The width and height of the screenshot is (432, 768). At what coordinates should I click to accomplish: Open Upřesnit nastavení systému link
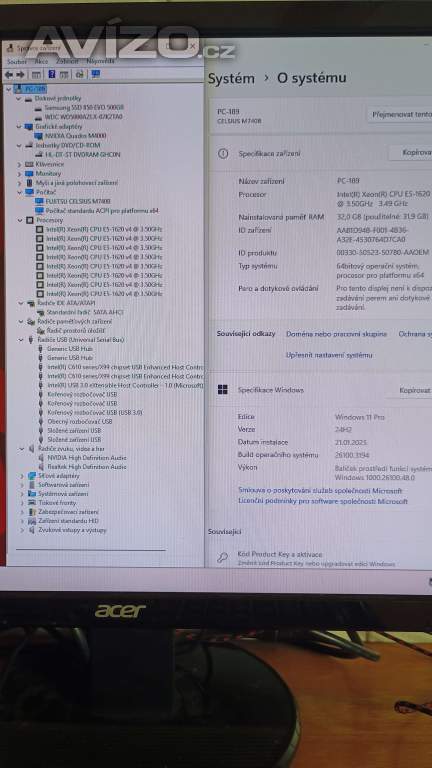pos(329,355)
